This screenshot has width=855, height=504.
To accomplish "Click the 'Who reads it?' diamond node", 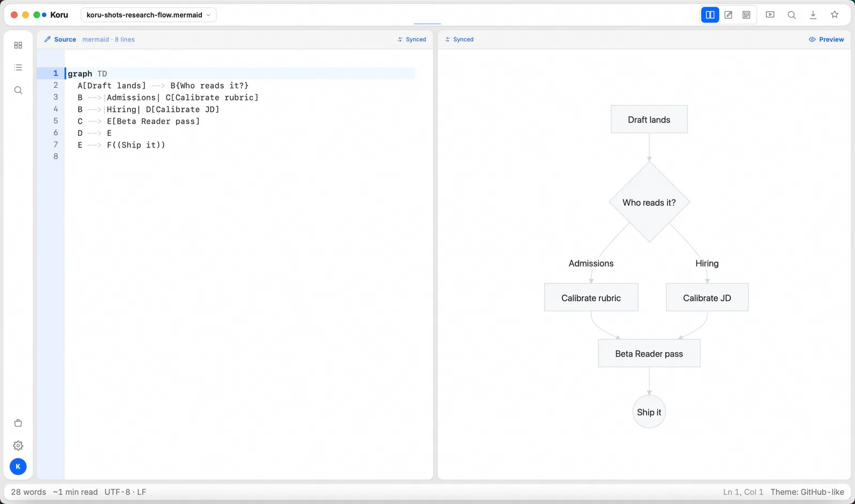I will 649,202.
